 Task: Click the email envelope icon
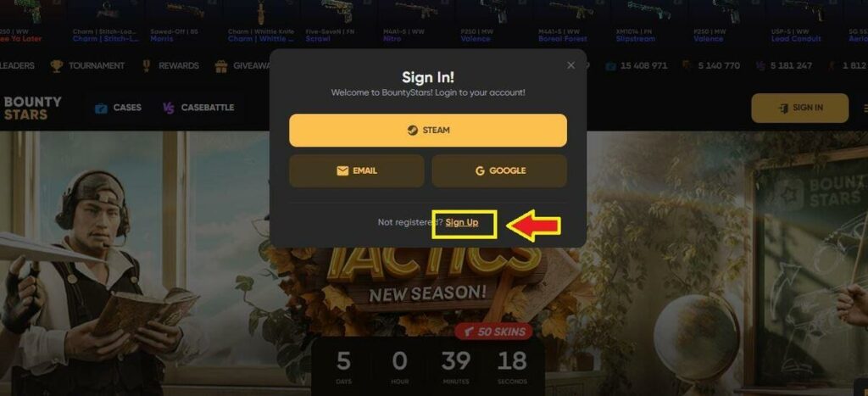[342, 171]
